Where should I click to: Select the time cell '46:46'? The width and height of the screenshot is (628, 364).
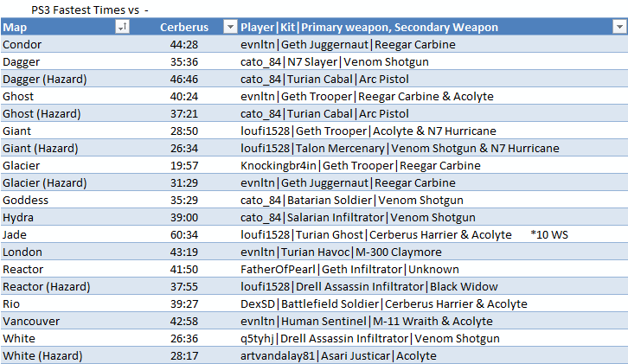[184, 80]
